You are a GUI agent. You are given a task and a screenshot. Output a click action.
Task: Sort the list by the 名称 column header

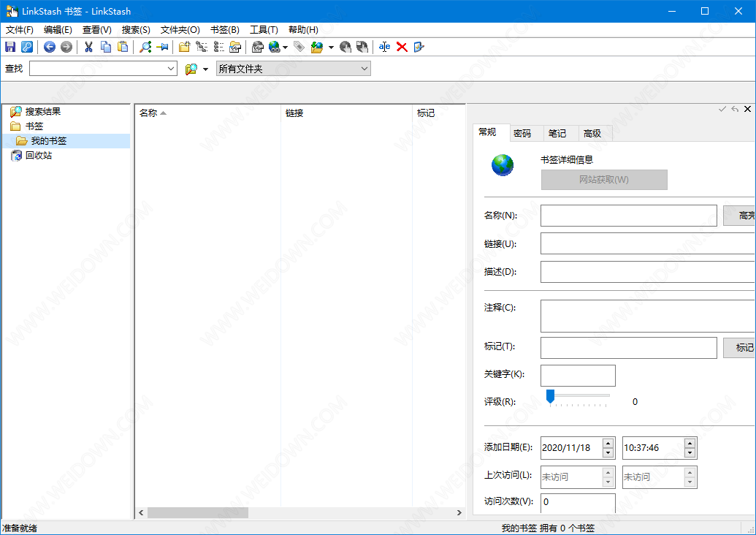(207, 113)
